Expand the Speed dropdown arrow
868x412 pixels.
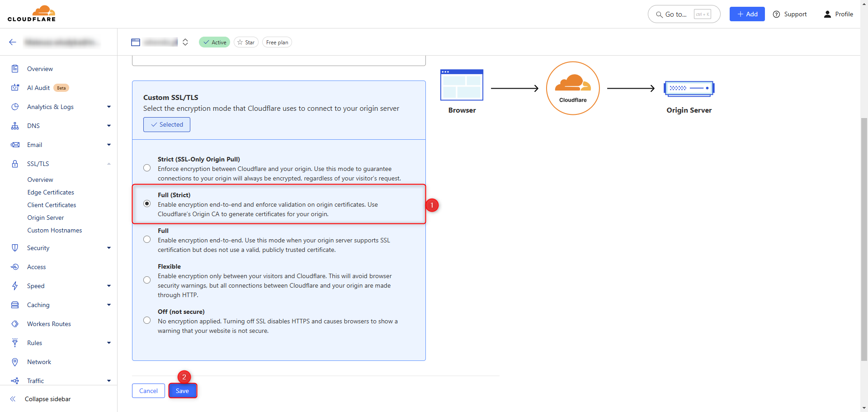click(109, 286)
